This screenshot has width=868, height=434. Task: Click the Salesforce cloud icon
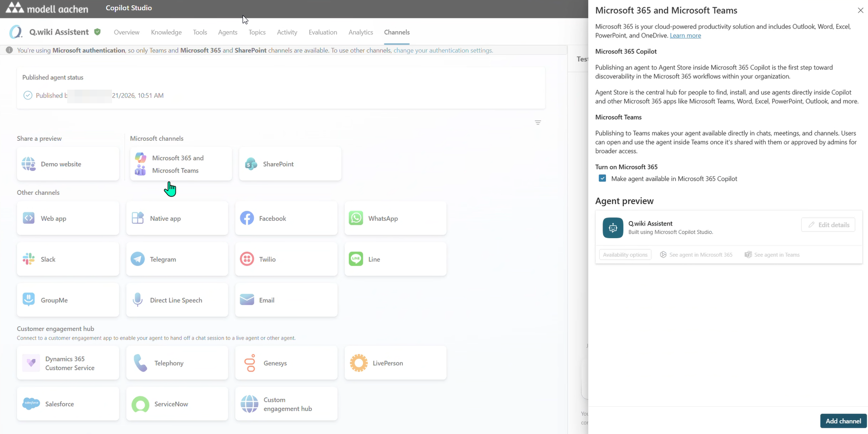31,404
